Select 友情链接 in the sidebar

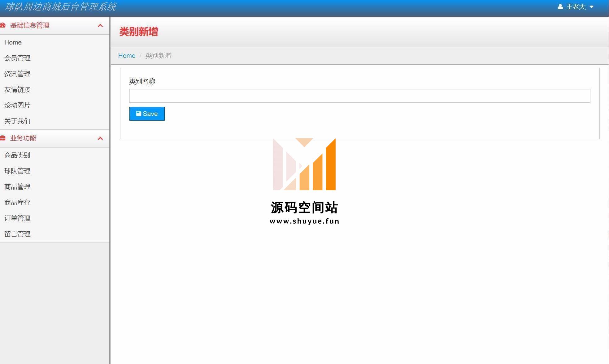[17, 90]
